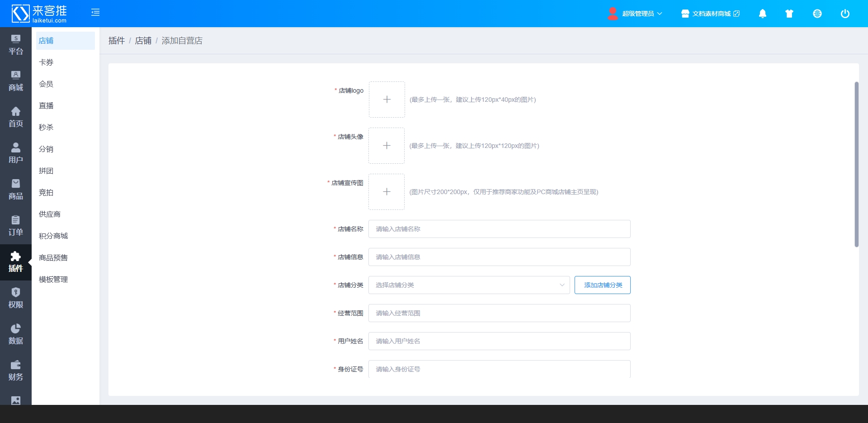Screen dimensions: 868x423
Task: Click the 添加店铺分类 button
Action: point(602,285)
